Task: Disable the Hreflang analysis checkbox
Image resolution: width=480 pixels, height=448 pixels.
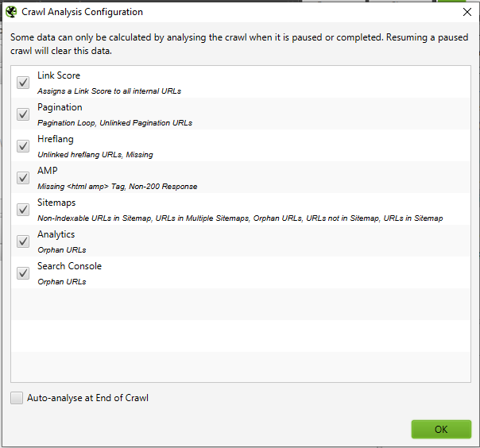Action: tap(23, 145)
